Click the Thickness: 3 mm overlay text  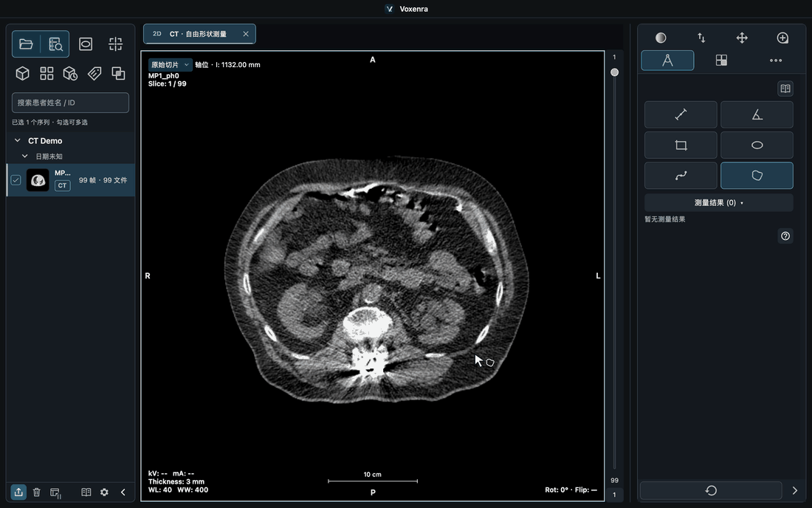point(176,481)
